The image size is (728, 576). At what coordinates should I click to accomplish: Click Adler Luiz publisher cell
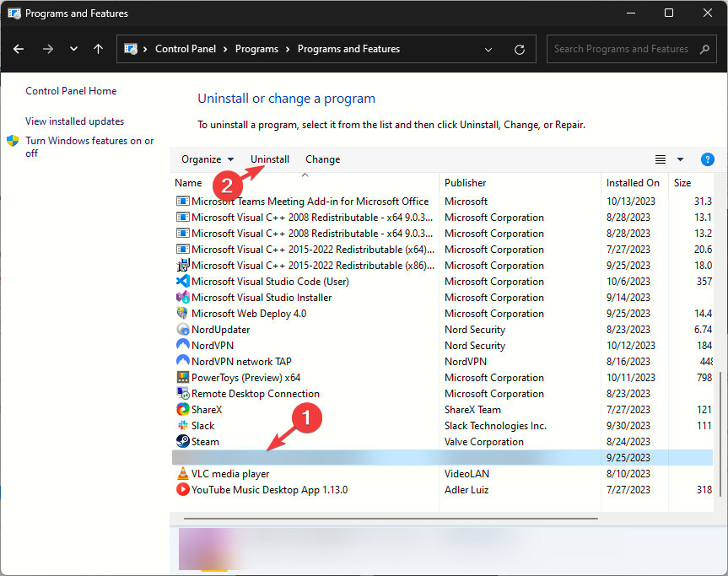tap(466, 490)
